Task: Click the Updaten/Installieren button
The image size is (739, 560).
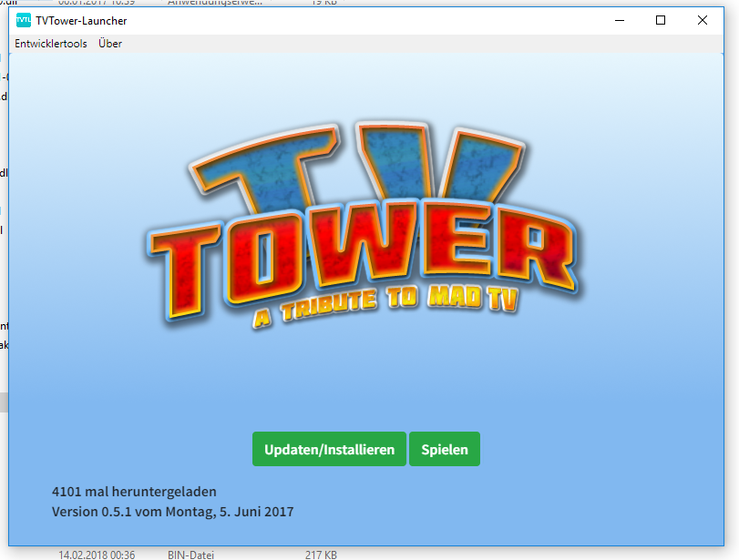Action: 329,449
